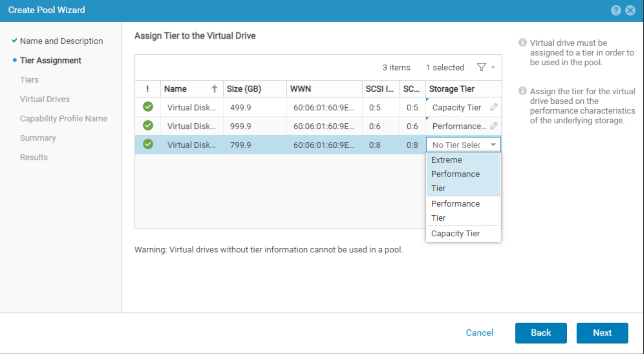
Task: Go to the Name and Description step
Action: 62,41
